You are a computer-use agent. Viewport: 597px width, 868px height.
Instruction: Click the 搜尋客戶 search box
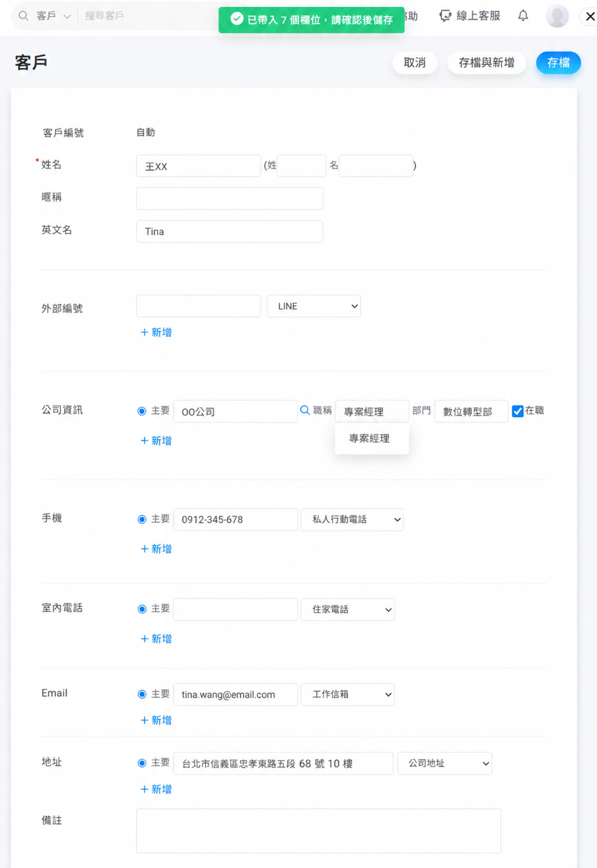pyautogui.click(x=150, y=16)
